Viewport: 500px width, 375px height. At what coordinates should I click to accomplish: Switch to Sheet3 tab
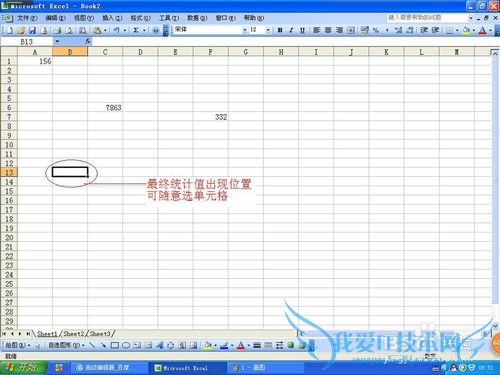pos(100,334)
